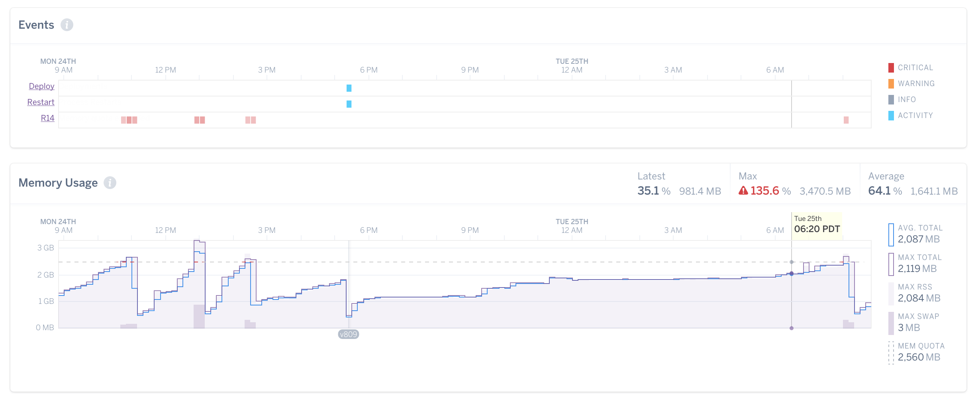
Task: Click the Memory Usage info icon
Action: coord(110,183)
